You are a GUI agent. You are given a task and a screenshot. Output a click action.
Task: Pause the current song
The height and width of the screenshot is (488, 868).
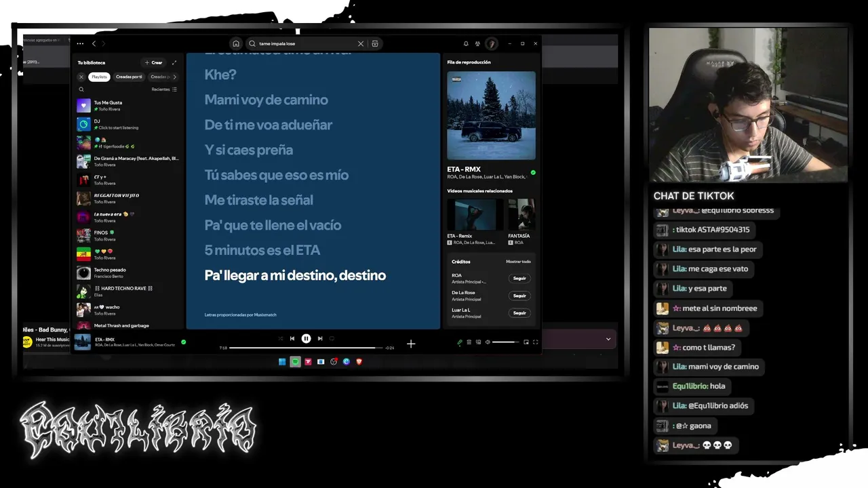(x=306, y=338)
